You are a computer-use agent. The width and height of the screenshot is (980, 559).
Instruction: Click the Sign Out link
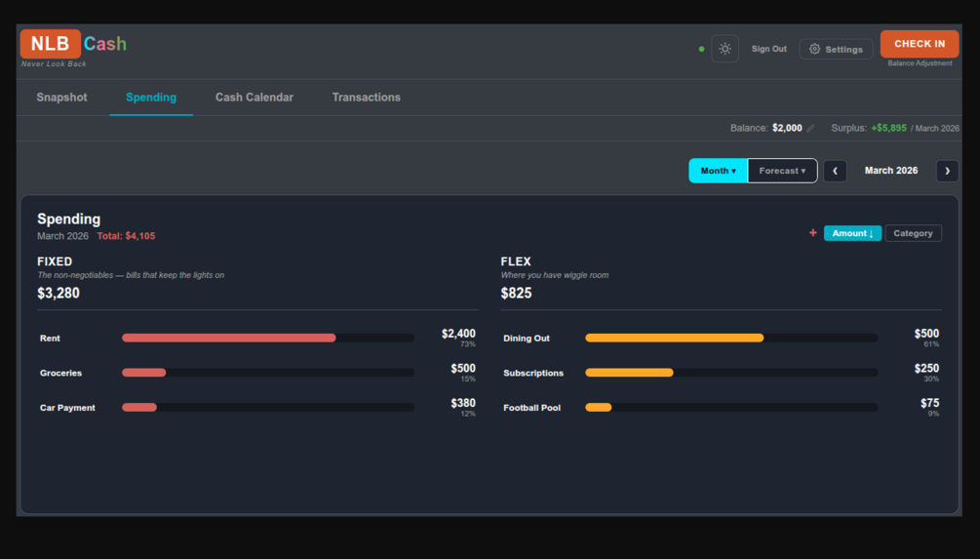tap(768, 49)
